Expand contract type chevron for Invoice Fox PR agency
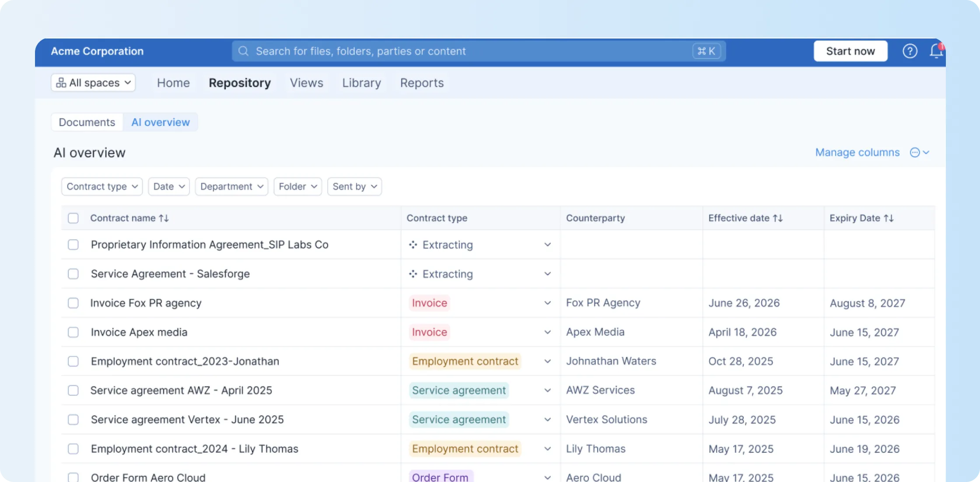This screenshot has height=482, width=980. pyautogui.click(x=547, y=303)
